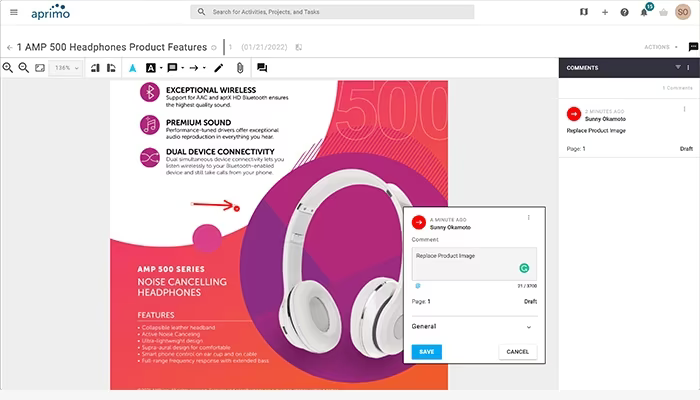Click the small blue mention icon below the comment box
This screenshot has width=700, height=400.
pyautogui.click(x=418, y=286)
